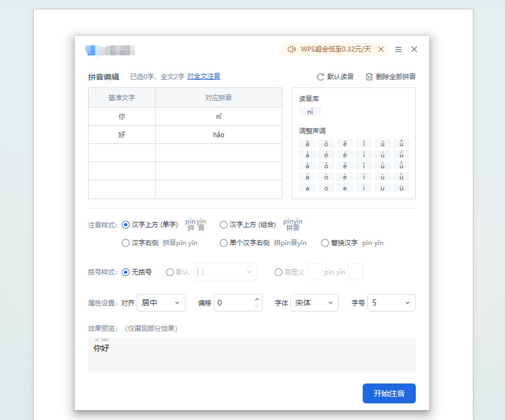505x420 pixels.
Task: Click the toneless o button
Action: tap(326, 188)
